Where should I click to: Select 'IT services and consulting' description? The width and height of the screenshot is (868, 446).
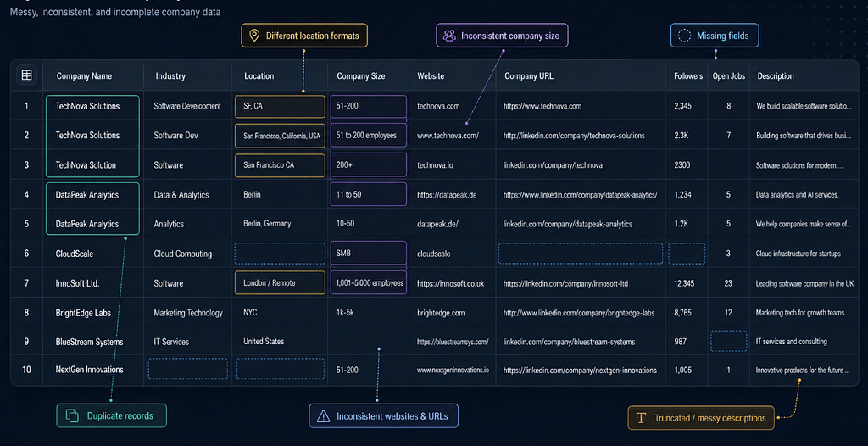[792, 342]
